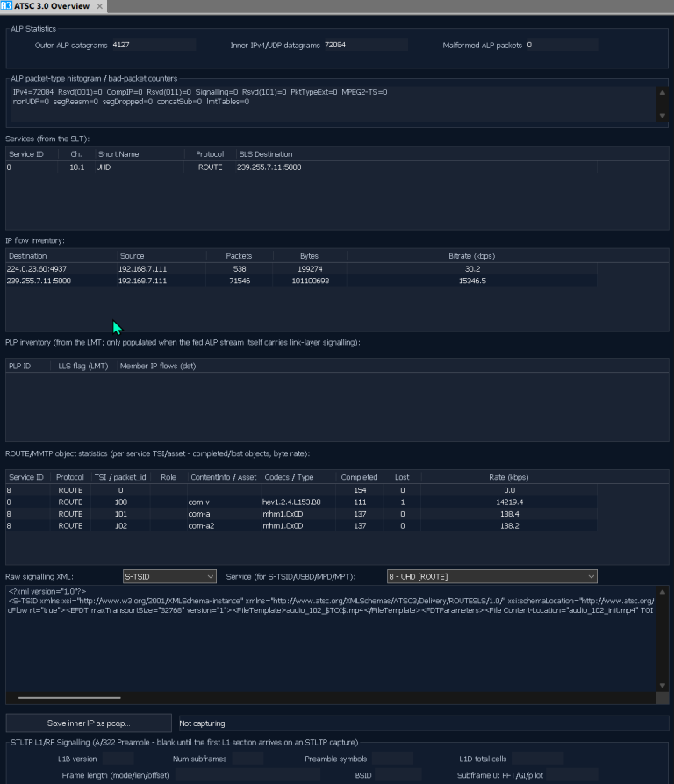
Task: Click Save inner IP as pcap button
Action: tap(89, 723)
